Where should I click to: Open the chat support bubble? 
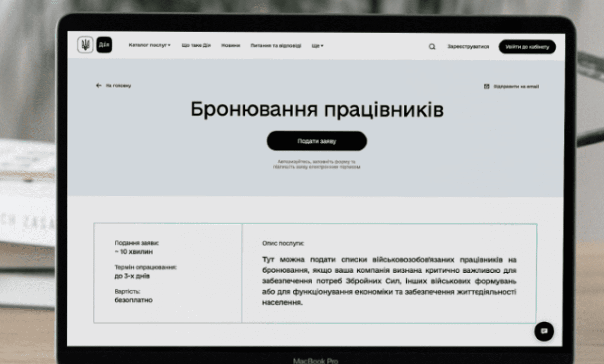coord(544,331)
